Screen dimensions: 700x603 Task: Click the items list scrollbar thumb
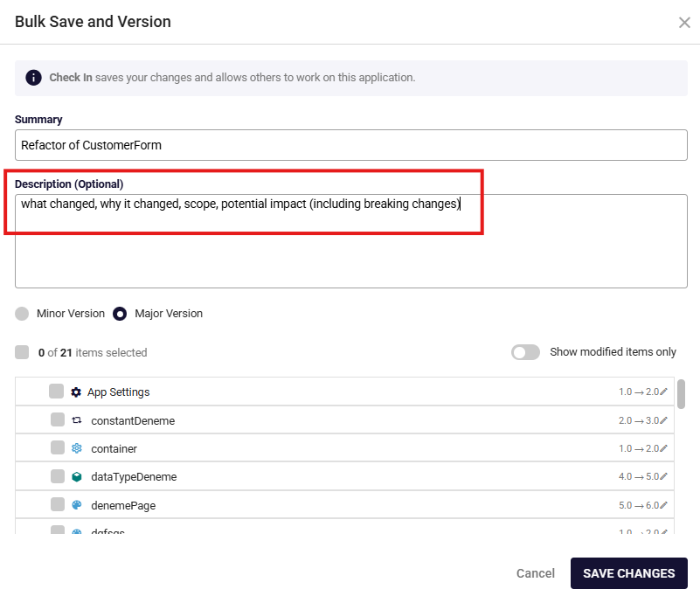[x=681, y=394]
